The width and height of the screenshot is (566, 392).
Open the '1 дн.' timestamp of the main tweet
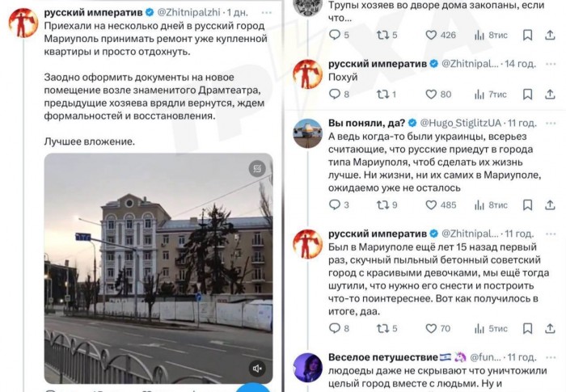click(238, 12)
